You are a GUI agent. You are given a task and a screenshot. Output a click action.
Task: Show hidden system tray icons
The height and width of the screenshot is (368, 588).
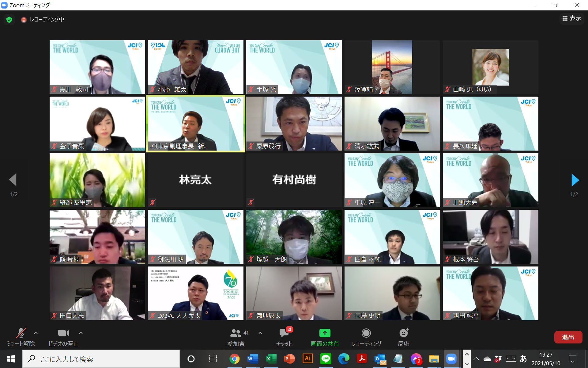pyautogui.click(x=476, y=358)
